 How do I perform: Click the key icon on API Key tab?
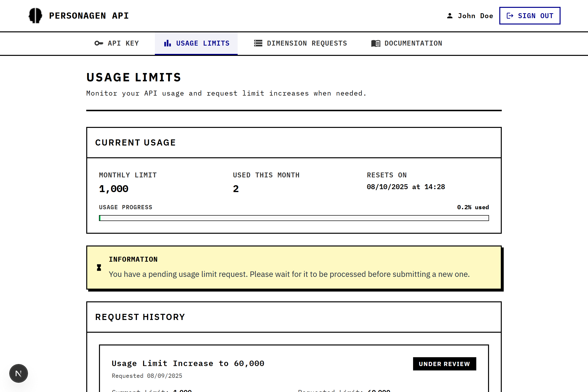point(99,43)
